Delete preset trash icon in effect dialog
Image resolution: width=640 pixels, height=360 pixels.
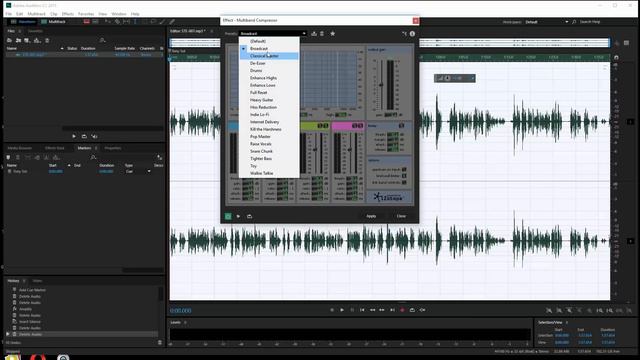(322, 33)
